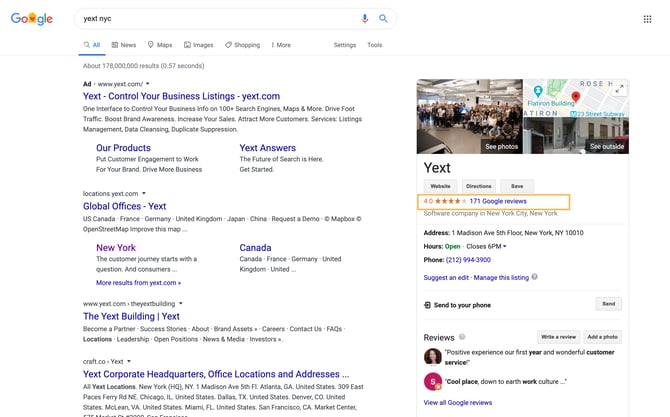The width and height of the screenshot is (670, 417).
Task: Click the first reviewer's profile avatar
Action: [x=433, y=357]
